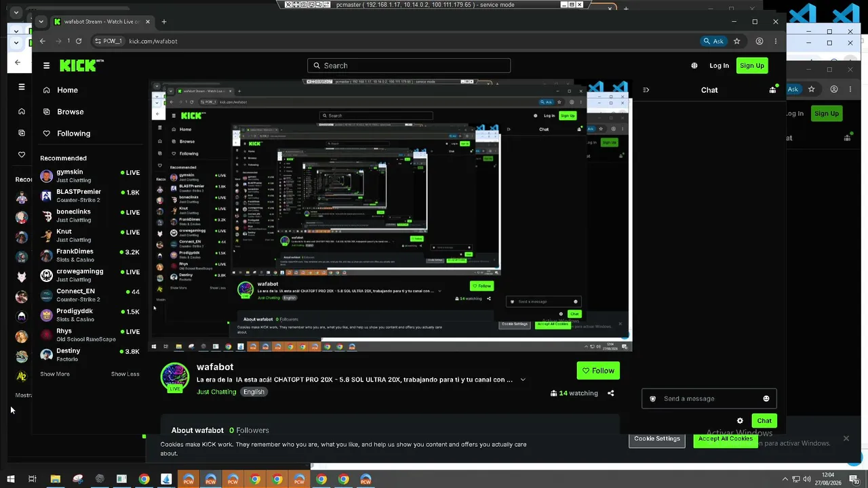
Task: Open the notification center icon
Action: click(855, 480)
